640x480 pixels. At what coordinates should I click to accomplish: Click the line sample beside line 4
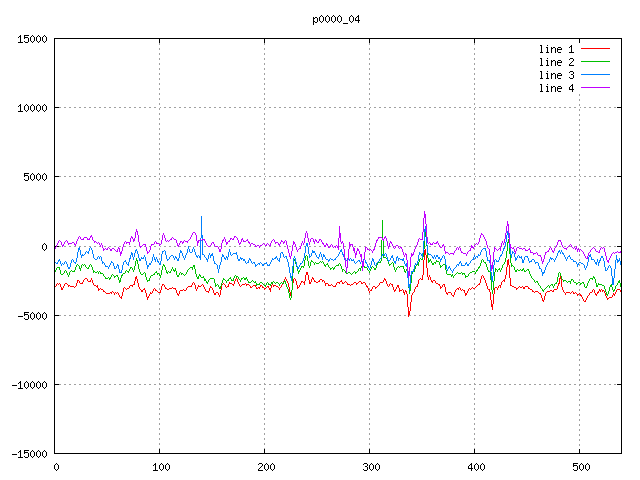(595, 88)
